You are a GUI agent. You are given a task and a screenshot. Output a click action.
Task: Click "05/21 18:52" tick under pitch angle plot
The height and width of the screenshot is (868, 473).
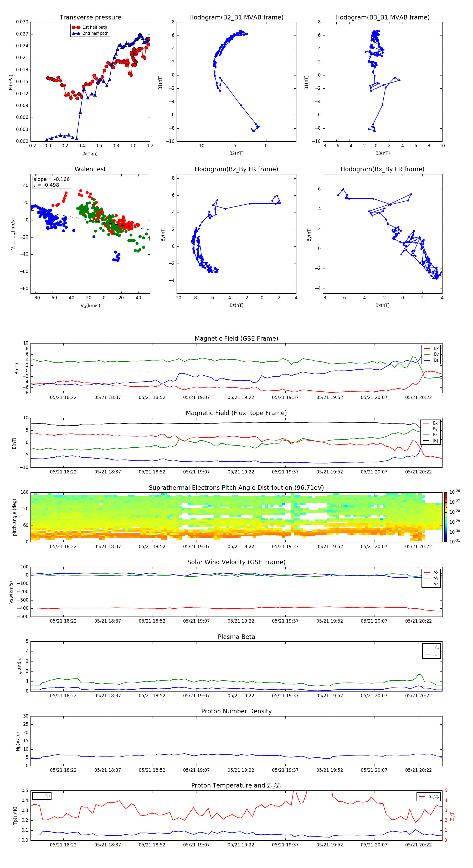pos(152,547)
